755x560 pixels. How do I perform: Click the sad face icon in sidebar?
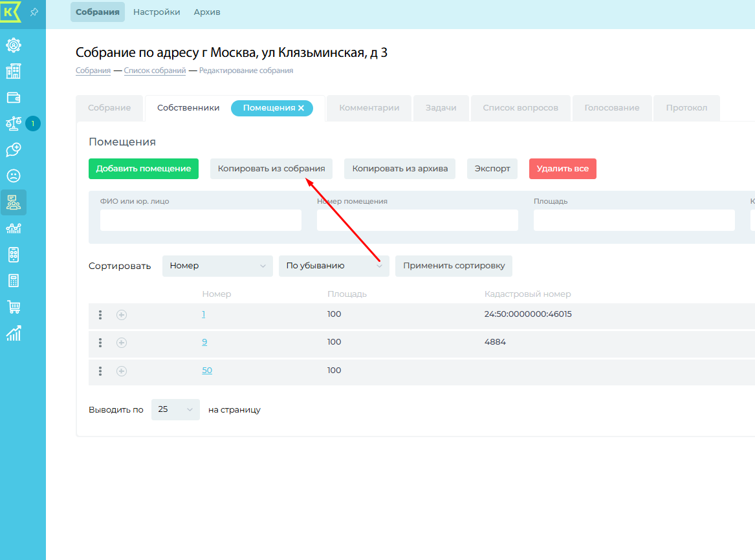(13, 175)
